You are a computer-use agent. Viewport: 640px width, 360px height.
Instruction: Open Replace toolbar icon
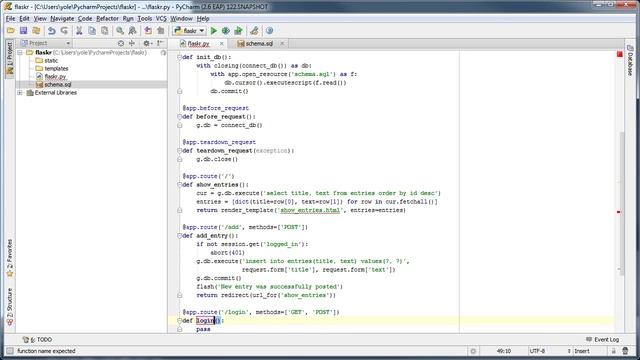[132, 31]
